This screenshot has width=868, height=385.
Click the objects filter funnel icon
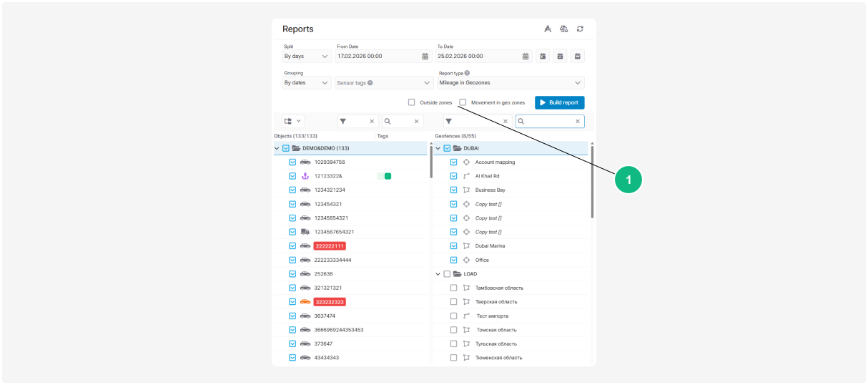343,122
